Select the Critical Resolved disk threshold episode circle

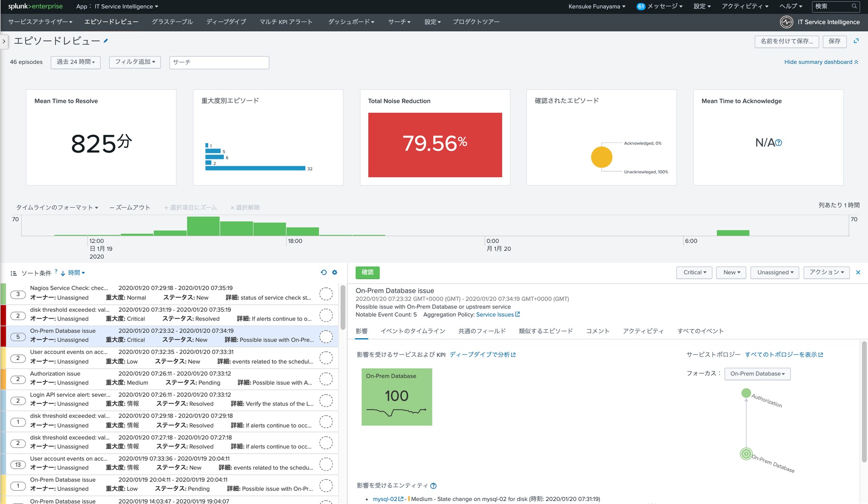coord(325,315)
